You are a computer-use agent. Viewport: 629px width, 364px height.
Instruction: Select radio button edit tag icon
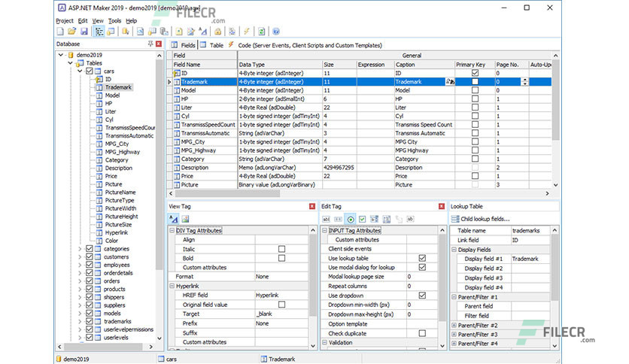click(351, 219)
